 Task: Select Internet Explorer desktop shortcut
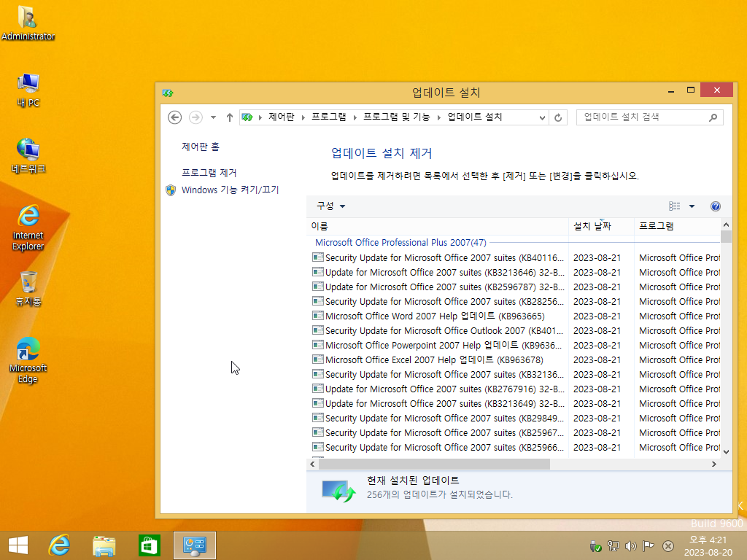point(28,227)
